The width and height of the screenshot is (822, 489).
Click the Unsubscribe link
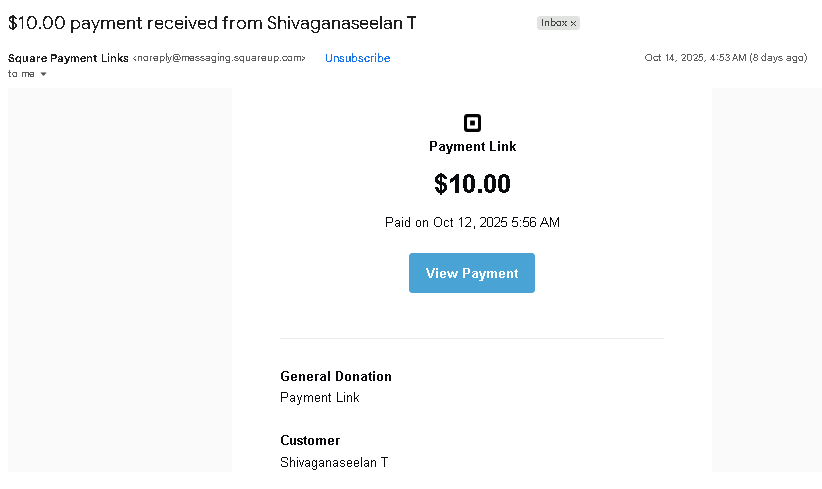(x=357, y=58)
